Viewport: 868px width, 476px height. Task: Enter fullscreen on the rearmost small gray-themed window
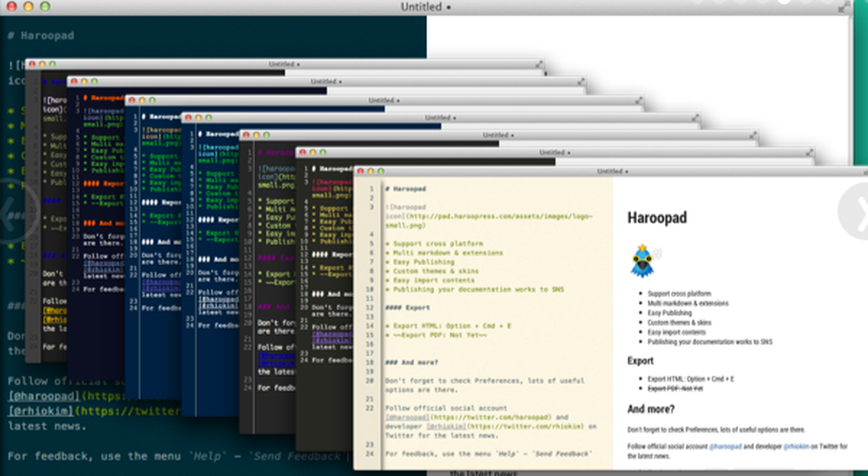(x=539, y=64)
